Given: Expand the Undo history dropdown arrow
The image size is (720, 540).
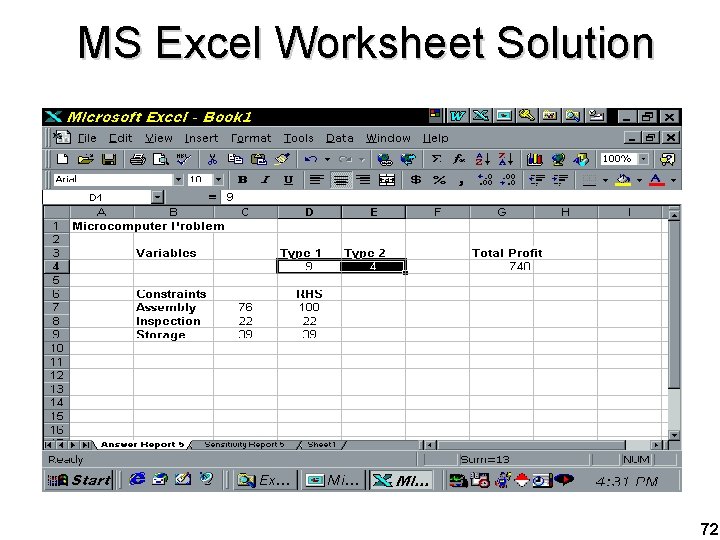Looking at the screenshot, I should coord(327,159).
